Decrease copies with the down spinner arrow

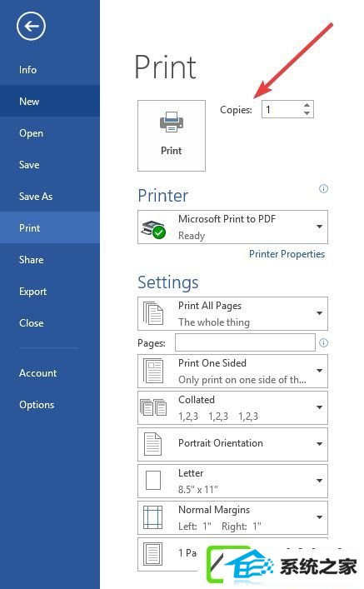(x=307, y=113)
